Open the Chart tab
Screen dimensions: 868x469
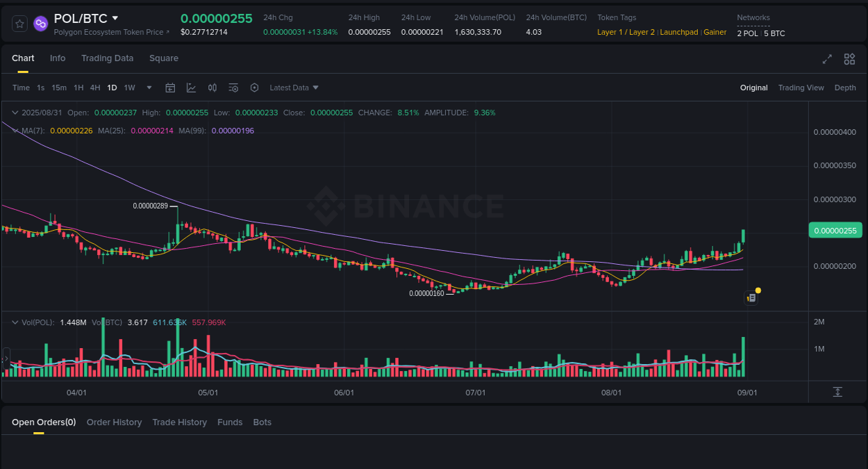point(23,58)
